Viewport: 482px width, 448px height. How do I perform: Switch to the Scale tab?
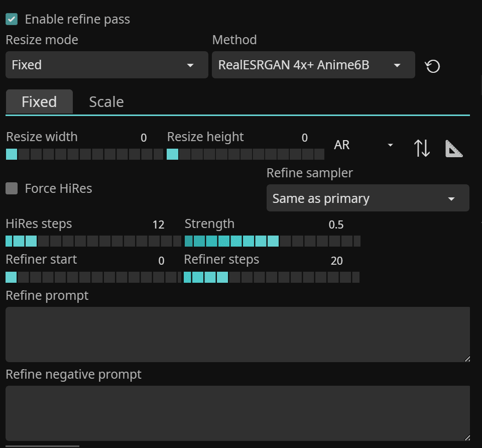pyautogui.click(x=106, y=102)
